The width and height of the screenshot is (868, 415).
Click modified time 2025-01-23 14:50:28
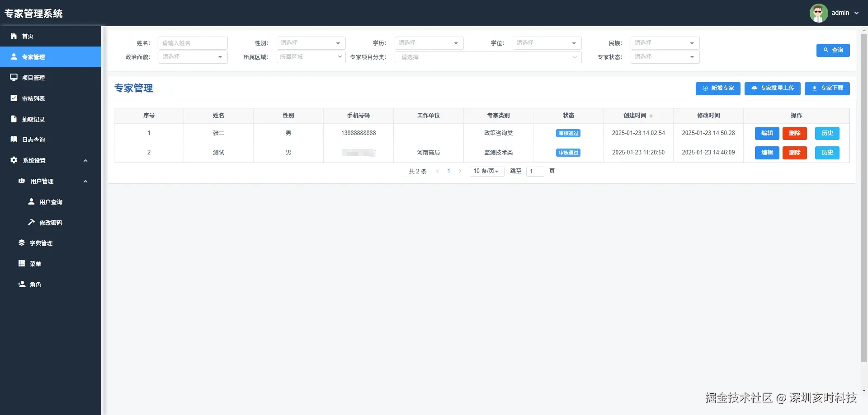(x=708, y=133)
